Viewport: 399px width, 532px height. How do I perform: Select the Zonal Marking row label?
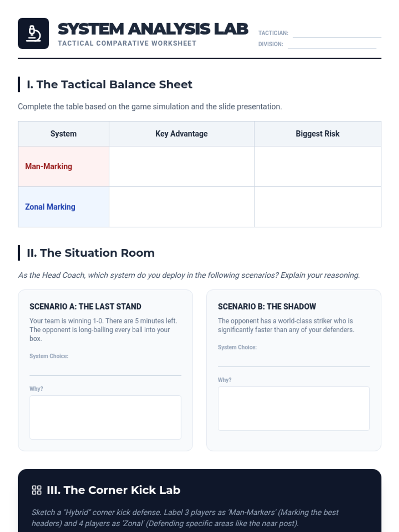click(x=50, y=207)
